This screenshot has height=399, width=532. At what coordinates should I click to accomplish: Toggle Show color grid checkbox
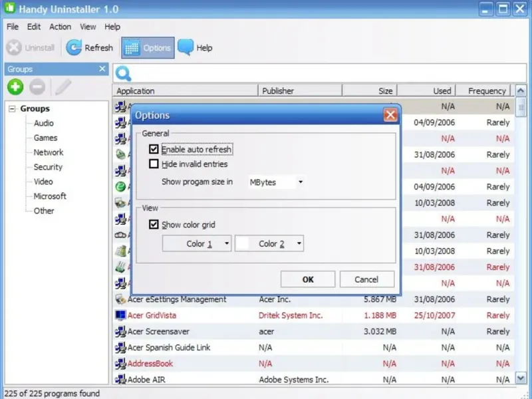click(154, 224)
